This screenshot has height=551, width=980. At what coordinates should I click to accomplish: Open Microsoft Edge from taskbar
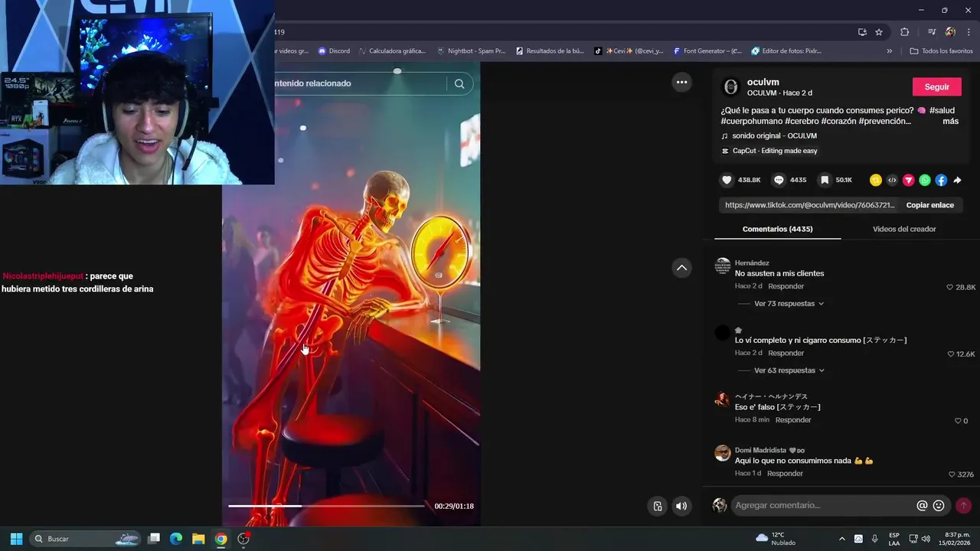click(x=176, y=539)
